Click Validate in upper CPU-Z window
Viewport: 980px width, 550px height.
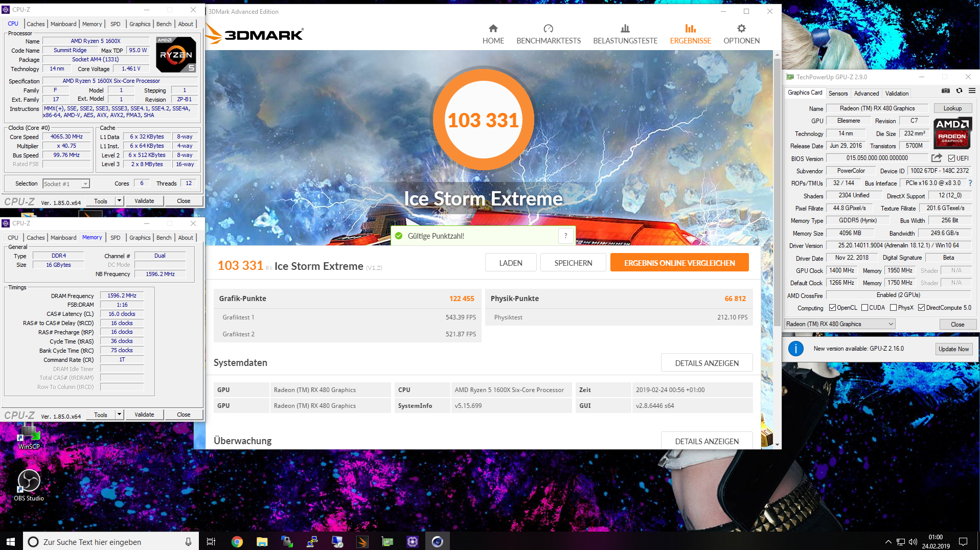[144, 201]
